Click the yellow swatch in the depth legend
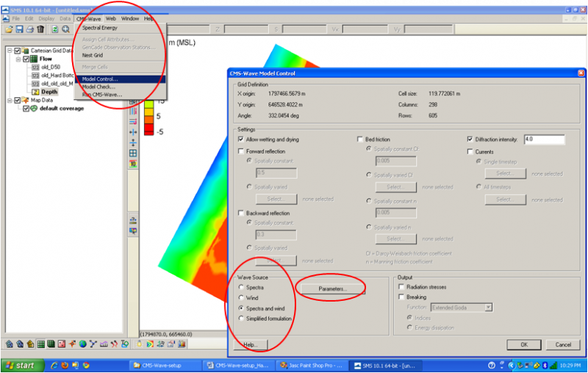 tap(149, 111)
